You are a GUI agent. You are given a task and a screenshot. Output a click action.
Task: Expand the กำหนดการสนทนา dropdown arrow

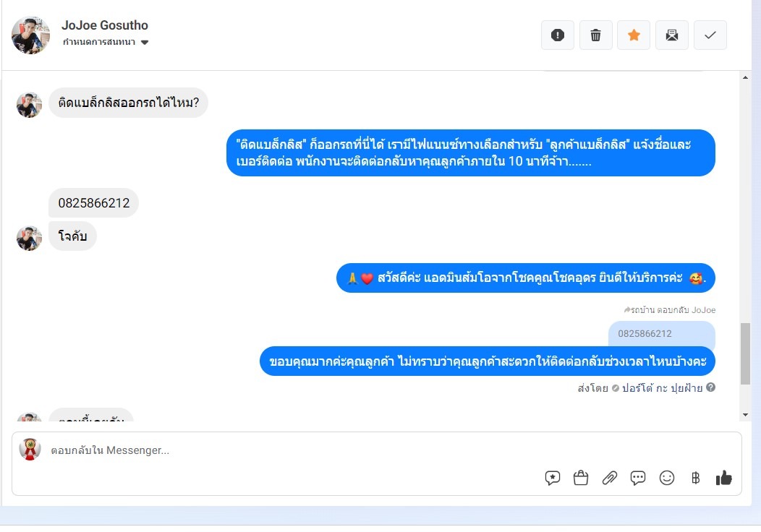pos(145,42)
